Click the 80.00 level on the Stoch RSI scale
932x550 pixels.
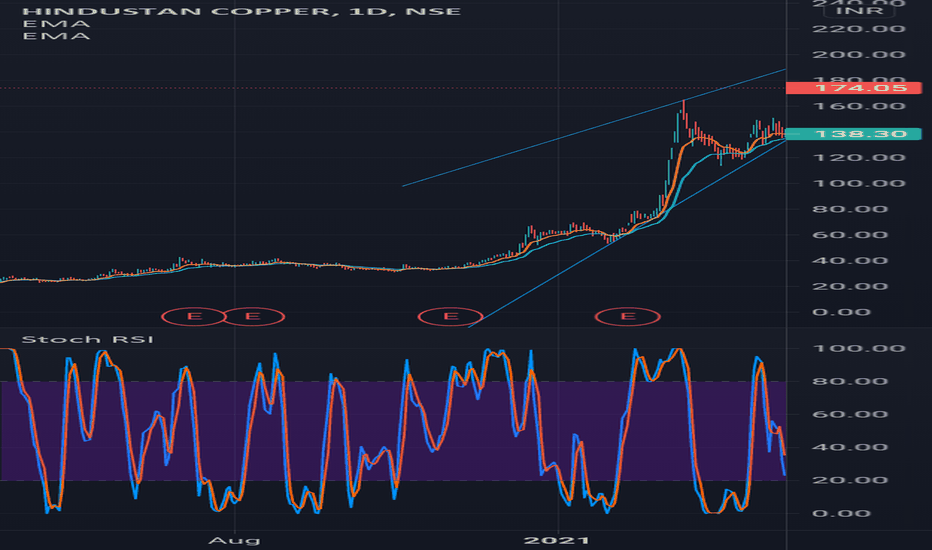850,382
